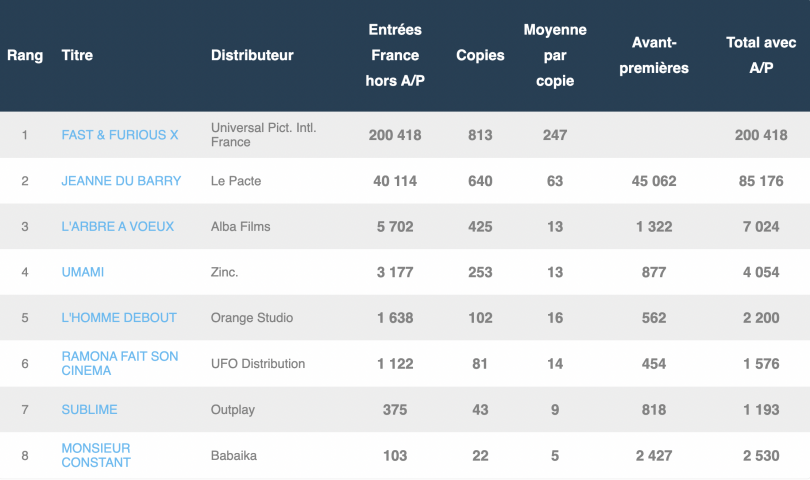Click the Rang column header
This screenshot has width=810, height=480.
(x=25, y=55)
